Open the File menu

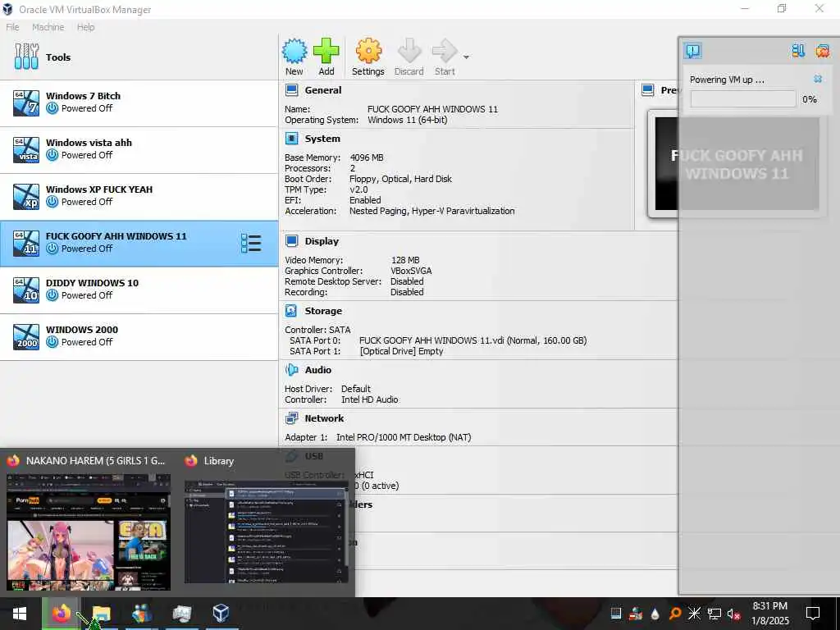point(12,27)
